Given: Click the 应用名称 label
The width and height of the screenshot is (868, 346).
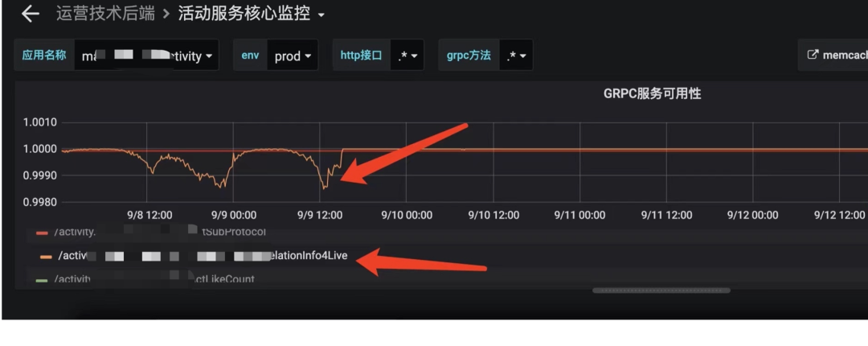Looking at the screenshot, I should [x=44, y=55].
